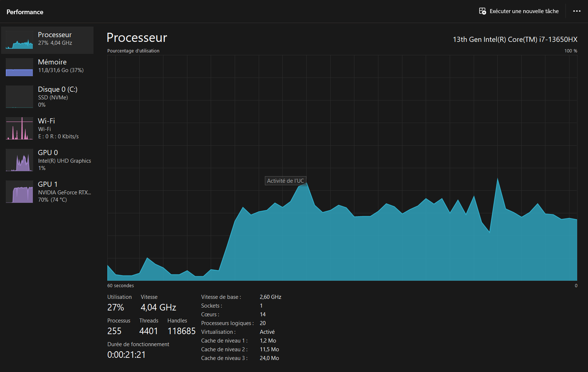
Task: Open the Disque 0 (C:) graph thumbnail
Action: click(19, 97)
